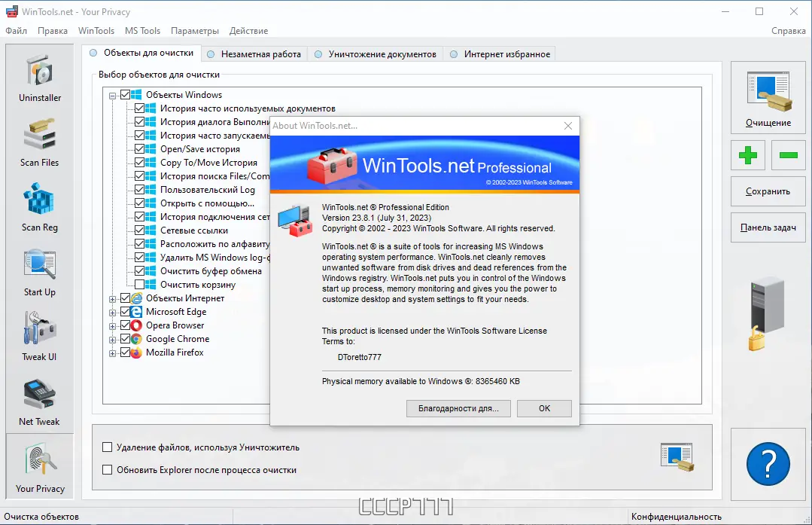This screenshot has height=525, width=812.
Task: Click the Microsoft Edge icon in tree
Action: click(x=136, y=312)
